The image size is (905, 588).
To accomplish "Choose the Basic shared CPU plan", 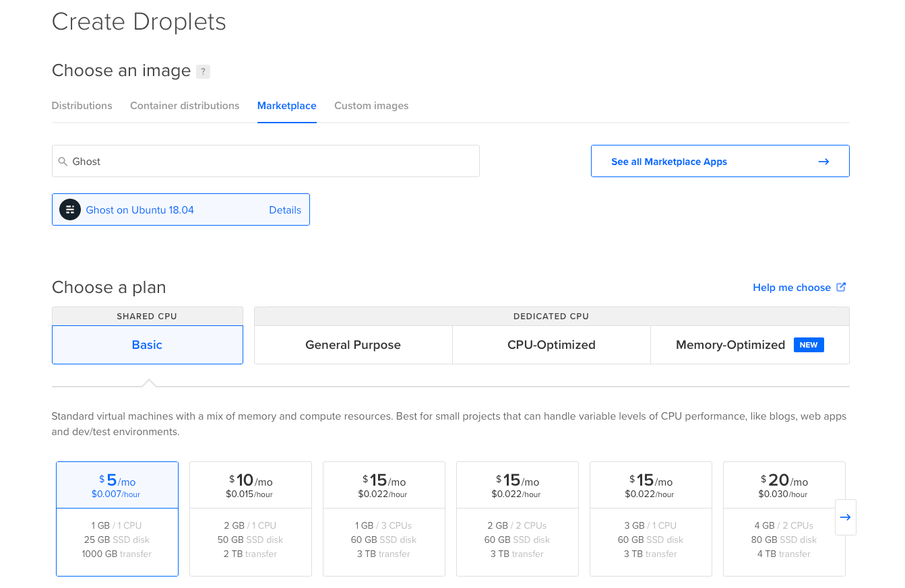I will 148,345.
